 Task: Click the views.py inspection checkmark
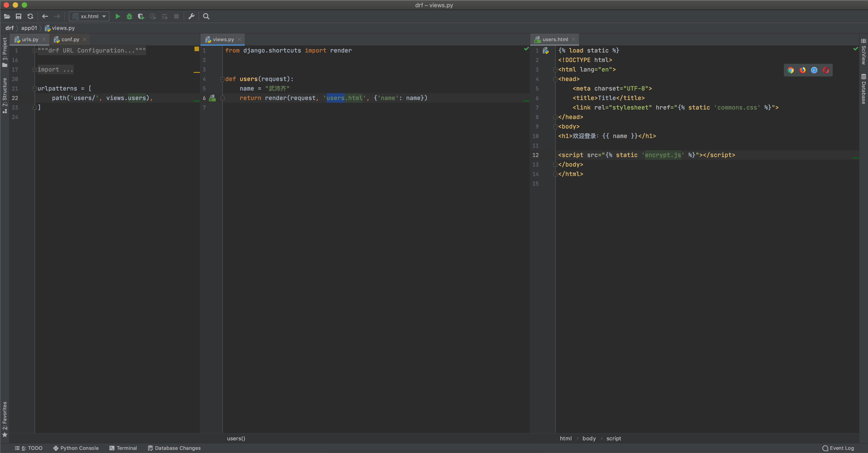526,49
